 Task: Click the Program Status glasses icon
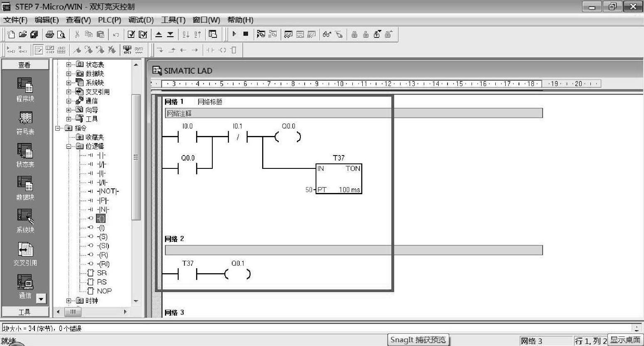327,35
